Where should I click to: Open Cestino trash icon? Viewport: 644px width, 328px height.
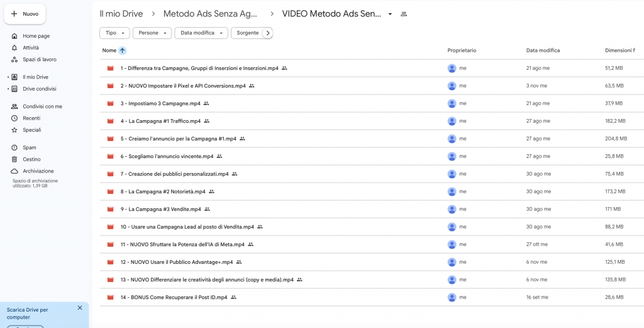pyautogui.click(x=14, y=159)
